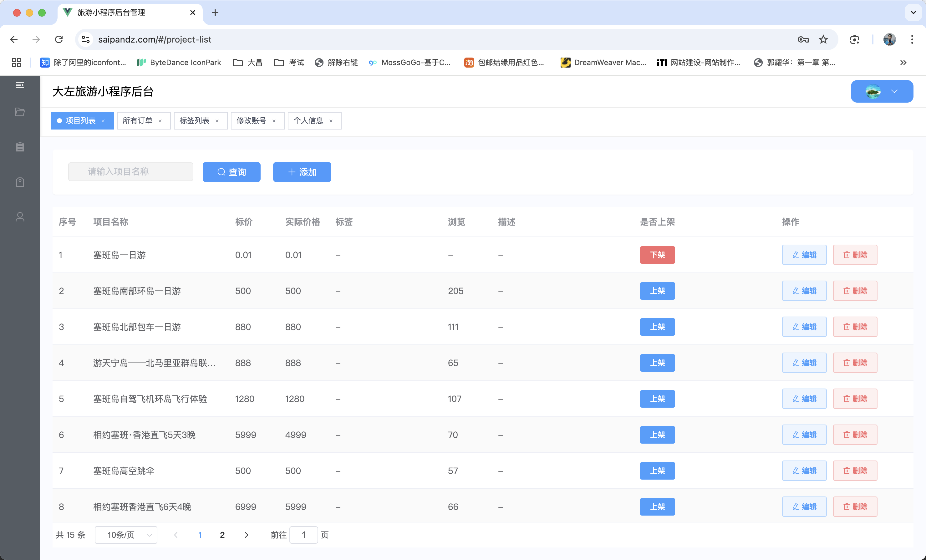Open the Chrome profile avatar
The width and height of the screenshot is (926, 560).
click(889, 39)
